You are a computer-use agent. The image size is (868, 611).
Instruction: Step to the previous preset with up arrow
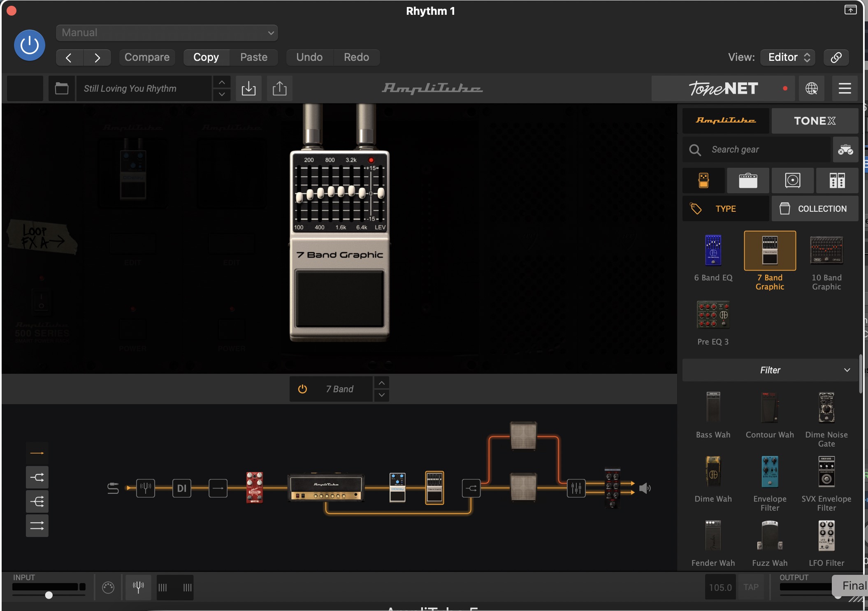(x=222, y=83)
